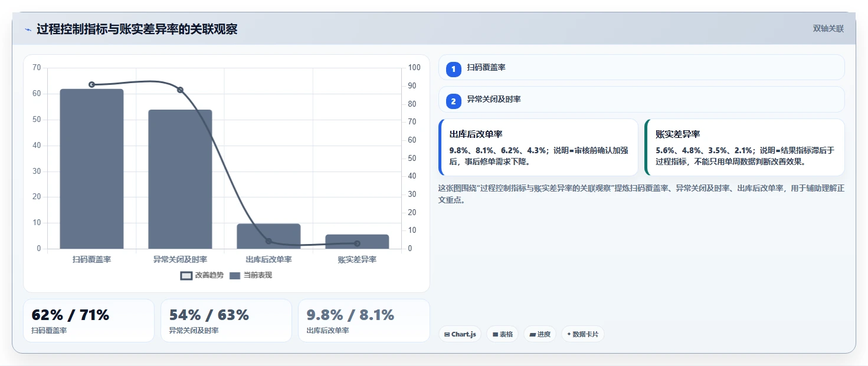Click the 当前表现 legend color box
This screenshot has width=868, height=366.
235,276
